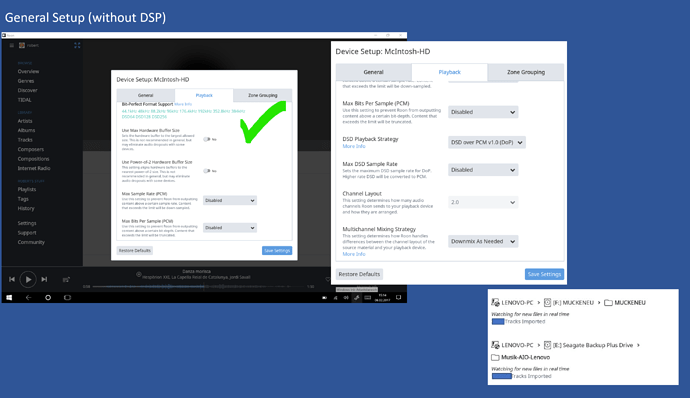Click the hamburger menu icon beside robert
The height and width of the screenshot is (398, 690).
[x=12, y=45]
